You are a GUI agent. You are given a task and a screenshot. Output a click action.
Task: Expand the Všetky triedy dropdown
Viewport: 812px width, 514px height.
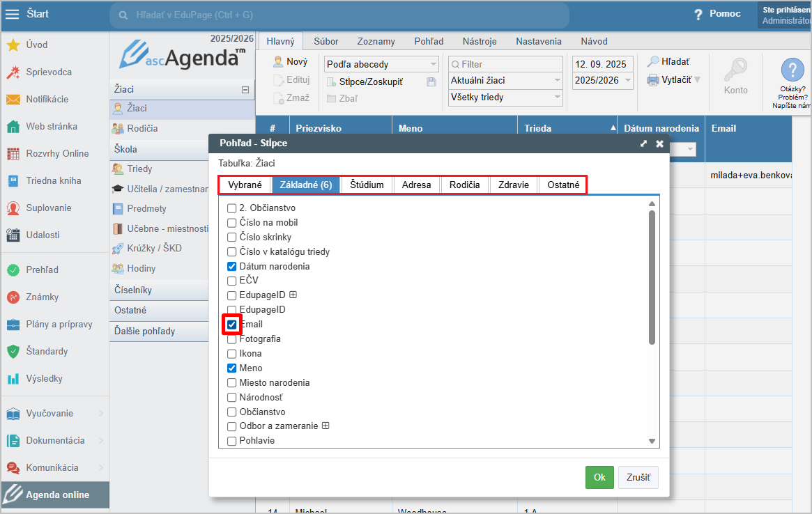tap(505, 98)
